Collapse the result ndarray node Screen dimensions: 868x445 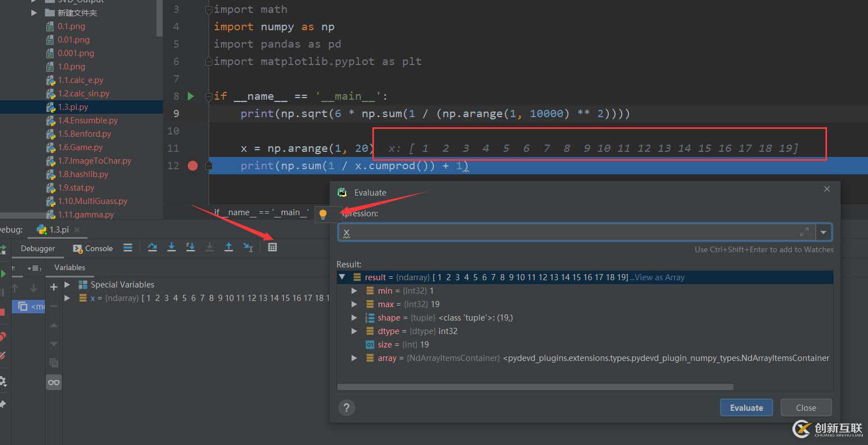pos(342,277)
